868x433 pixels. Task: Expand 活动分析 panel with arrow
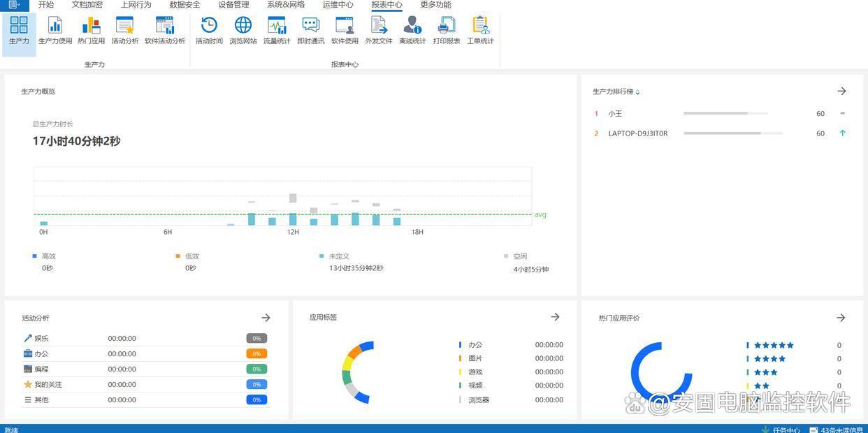(x=266, y=318)
